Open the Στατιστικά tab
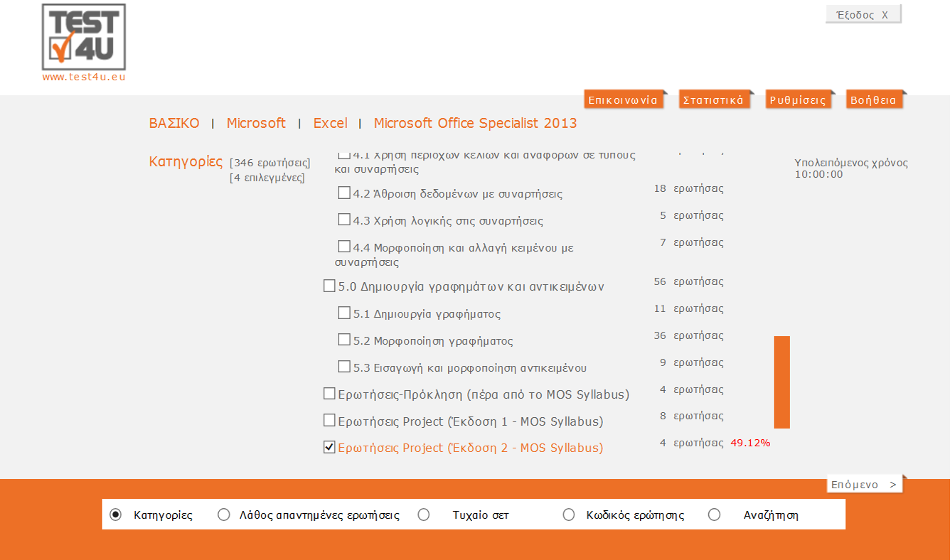This screenshot has height=560, width=950. coord(713,100)
